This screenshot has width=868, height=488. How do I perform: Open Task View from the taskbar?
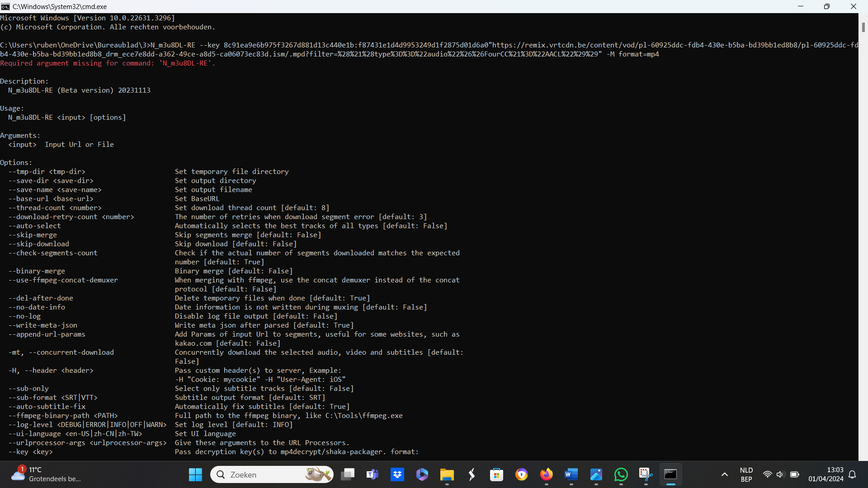pos(348,474)
